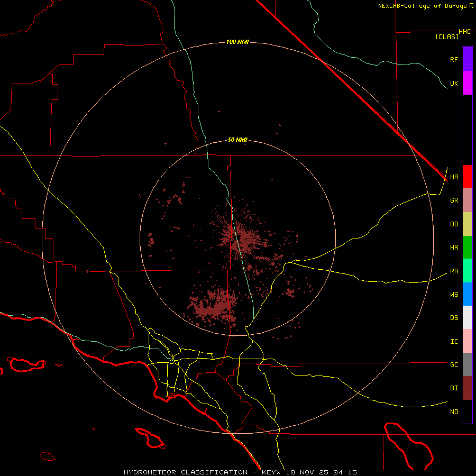476x476 pixels.
Task: Click the GC gray legend swatch
Action: click(x=467, y=364)
